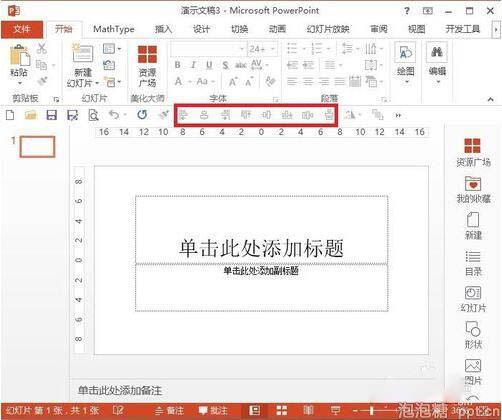Viewport: 502px width, 420px height.
Task: Open the Drawing (绘图) dropdown
Action: pos(406,64)
